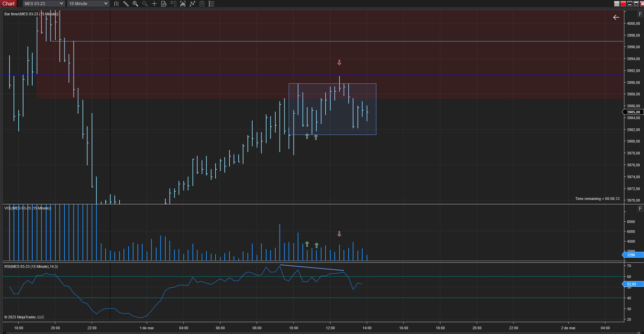Image resolution: width=644 pixels, height=334 pixels.
Task: Click the 20 RSI scale label
Action: (628, 320)
